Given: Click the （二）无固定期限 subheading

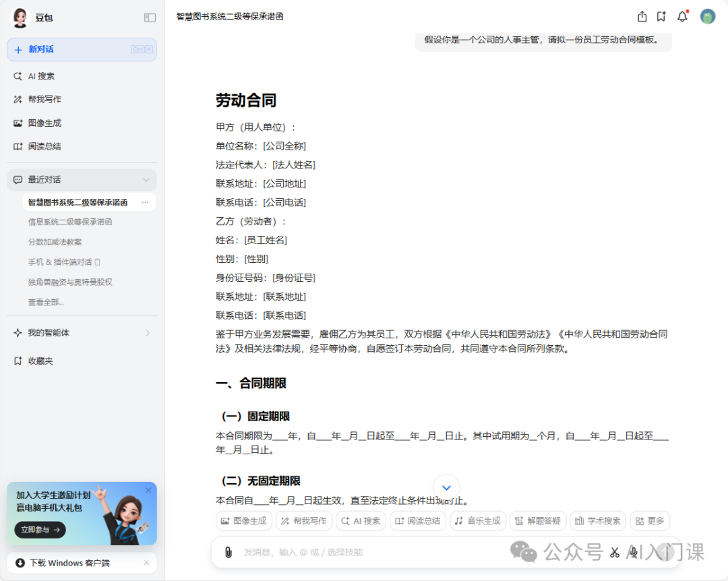Looking at the screenshot, I should coord(261,481).
